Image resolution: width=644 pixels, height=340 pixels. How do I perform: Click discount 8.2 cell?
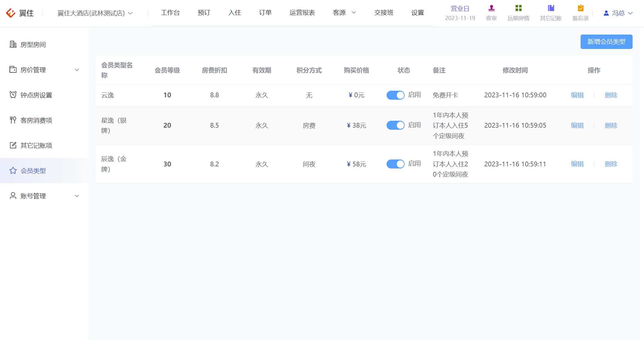click(214, 164)
